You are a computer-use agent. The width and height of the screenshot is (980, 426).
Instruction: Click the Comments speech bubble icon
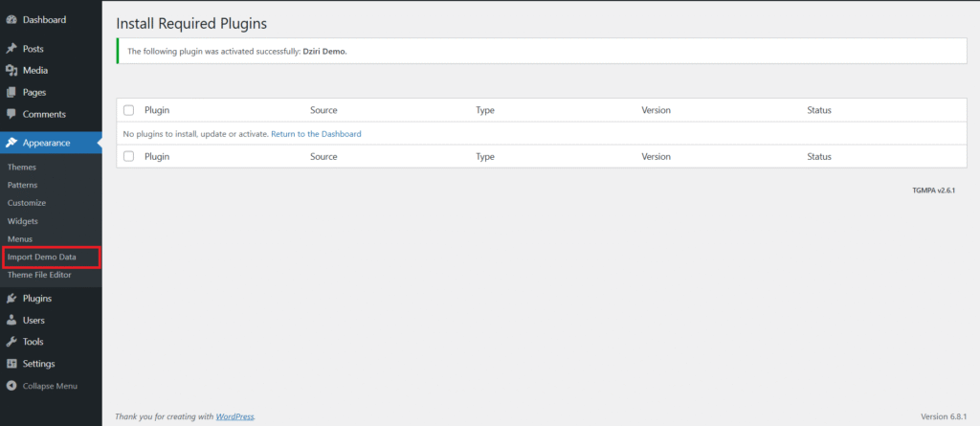point(11,115)
